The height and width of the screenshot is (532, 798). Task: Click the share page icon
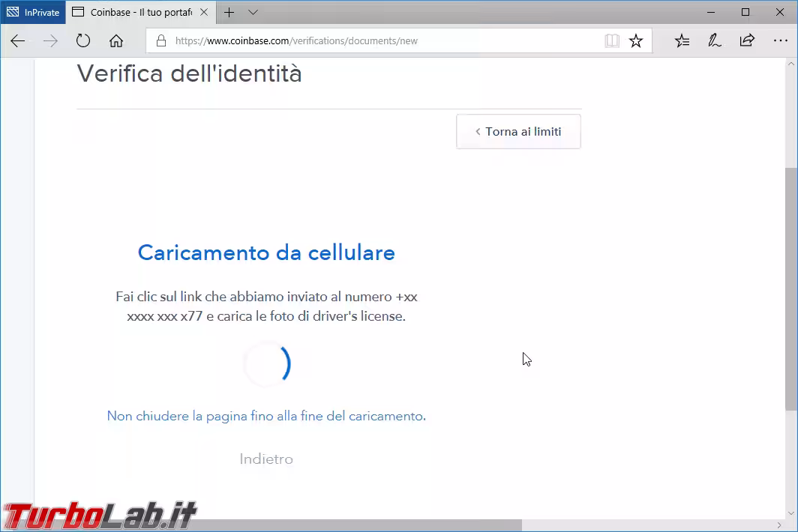pos(747,41)
